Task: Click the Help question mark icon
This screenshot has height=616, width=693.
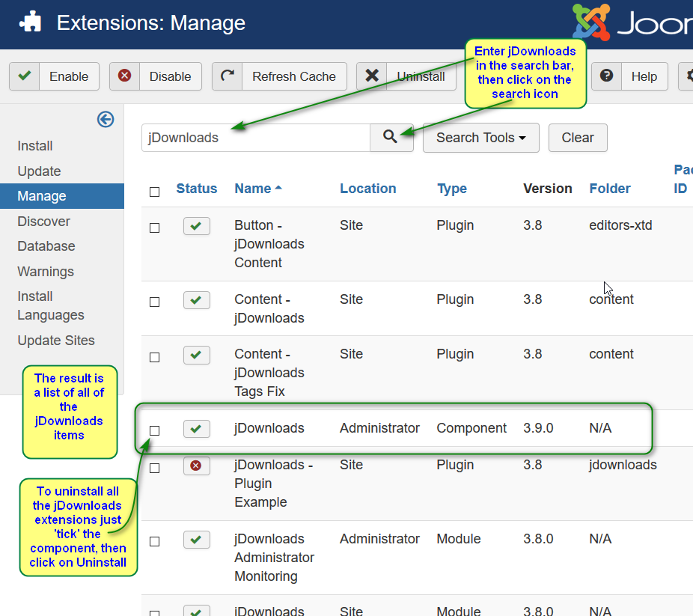Action: 606,76
